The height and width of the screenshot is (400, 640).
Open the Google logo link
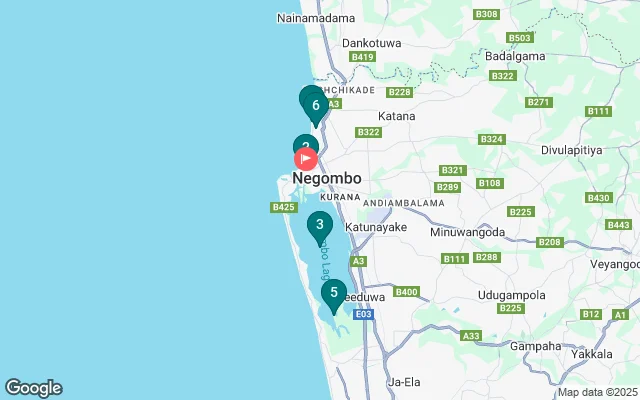click(33, 388)
